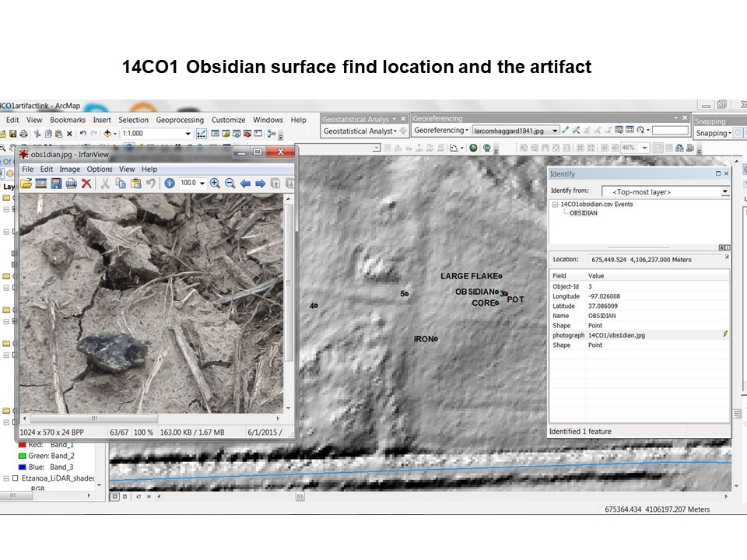Click the red delete X icon in IrfanView
The image size is (747, 560).
(86, 184)
